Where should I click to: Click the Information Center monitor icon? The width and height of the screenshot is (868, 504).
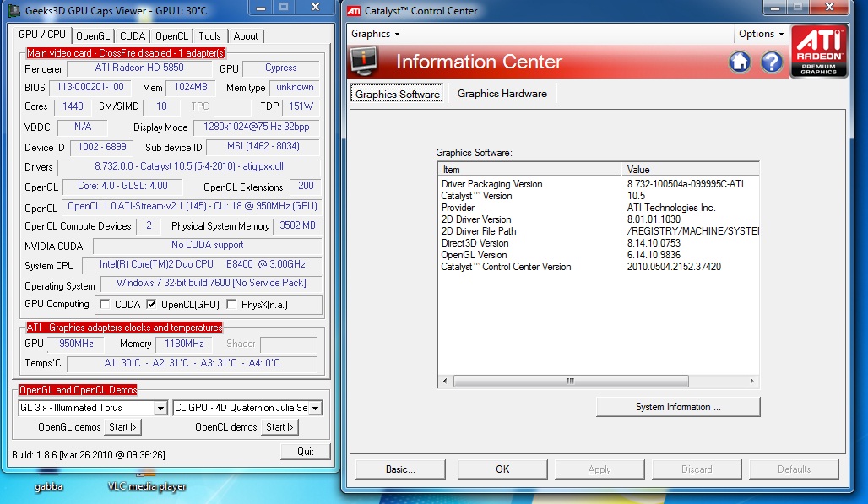click(x=364, y=61)
